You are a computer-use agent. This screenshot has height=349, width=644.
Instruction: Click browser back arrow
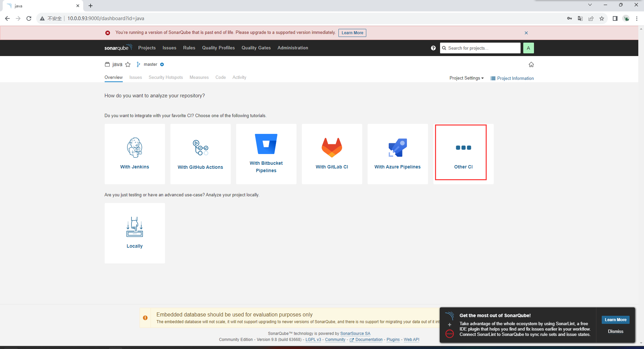coord(7,18)
